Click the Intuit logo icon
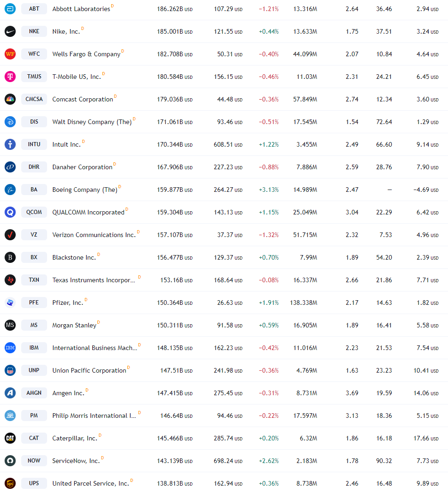This screenshot has width=448, height=493. (10, 144)
